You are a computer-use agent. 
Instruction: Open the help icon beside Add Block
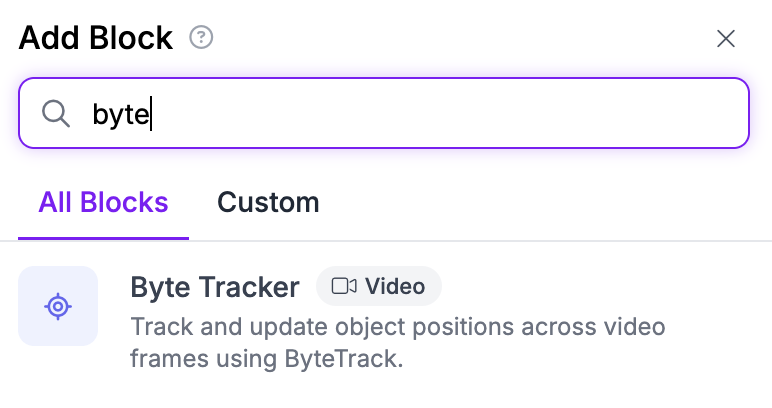[x=201, y=37]
